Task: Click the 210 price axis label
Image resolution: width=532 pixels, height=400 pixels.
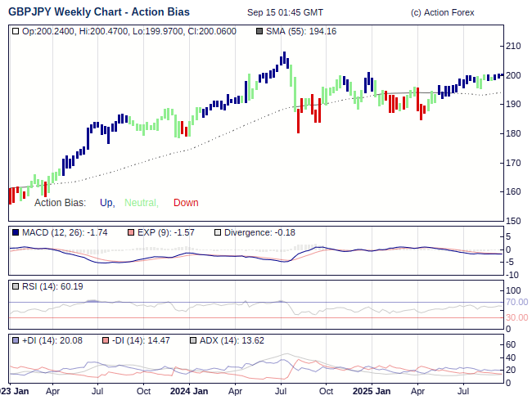Action: tap(515, 46)
